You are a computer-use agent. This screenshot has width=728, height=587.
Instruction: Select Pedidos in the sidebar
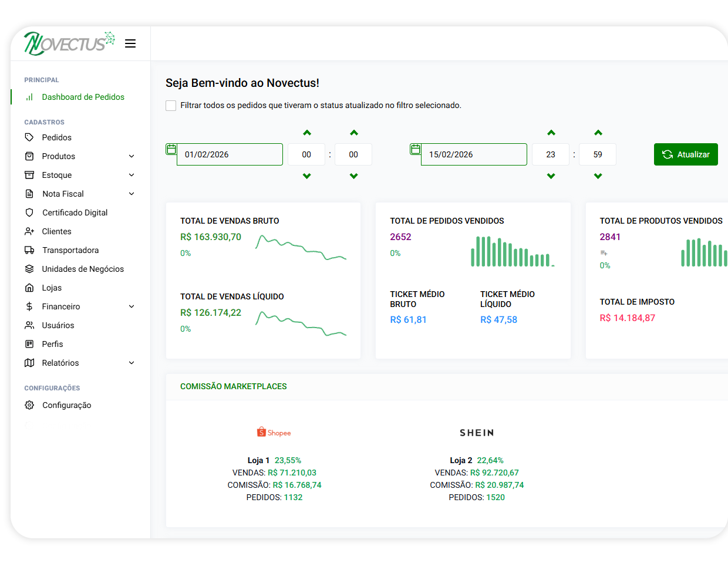tap(56, 137)
